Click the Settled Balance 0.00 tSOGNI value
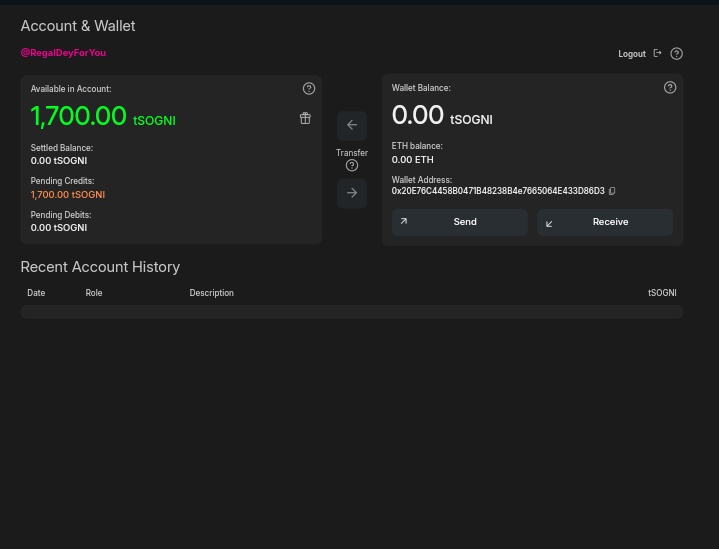Screen dimensions: 719x549 click(x=59, y=161)
